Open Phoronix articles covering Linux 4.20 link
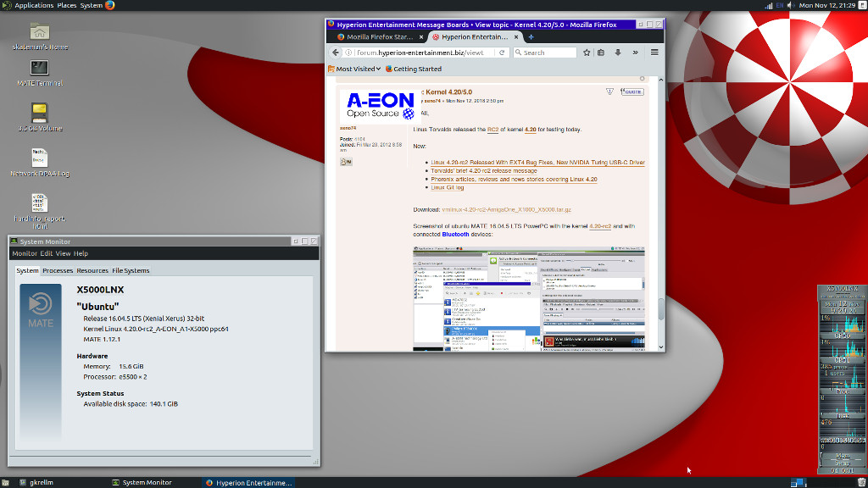Image resolution: width=868 pixels, height=488 pixels. pos(514,180)
